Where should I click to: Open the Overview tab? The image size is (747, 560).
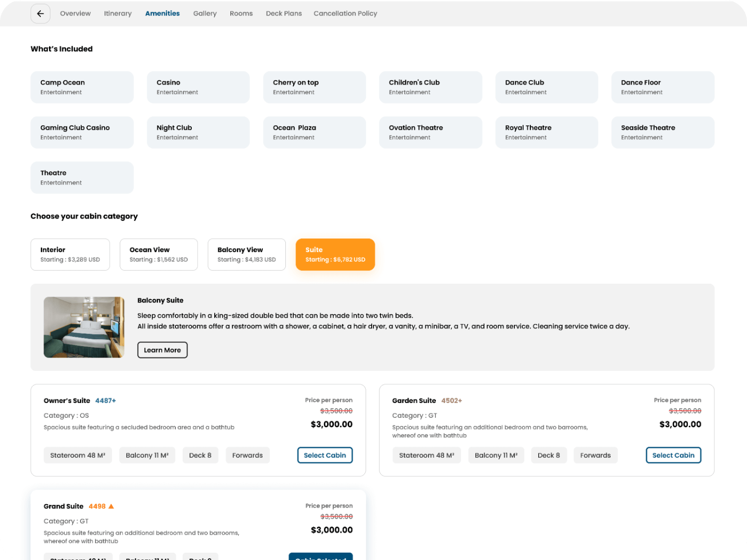tap(75, 14)
